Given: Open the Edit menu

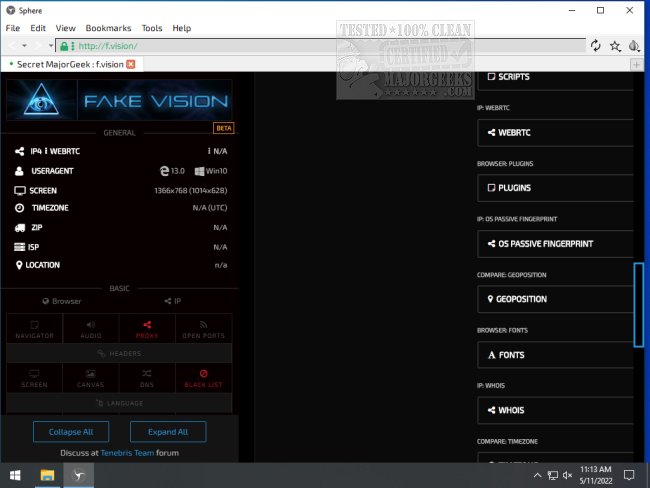Looking at the screenshot, I should tap(38, 28).
